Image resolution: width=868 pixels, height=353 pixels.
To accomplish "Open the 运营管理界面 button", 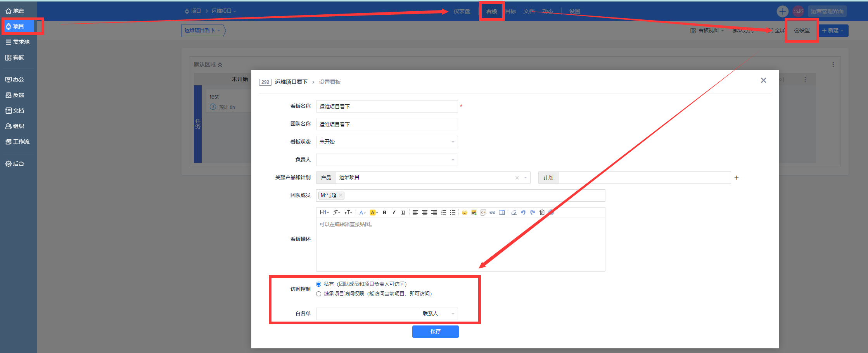I will point(827,11).
